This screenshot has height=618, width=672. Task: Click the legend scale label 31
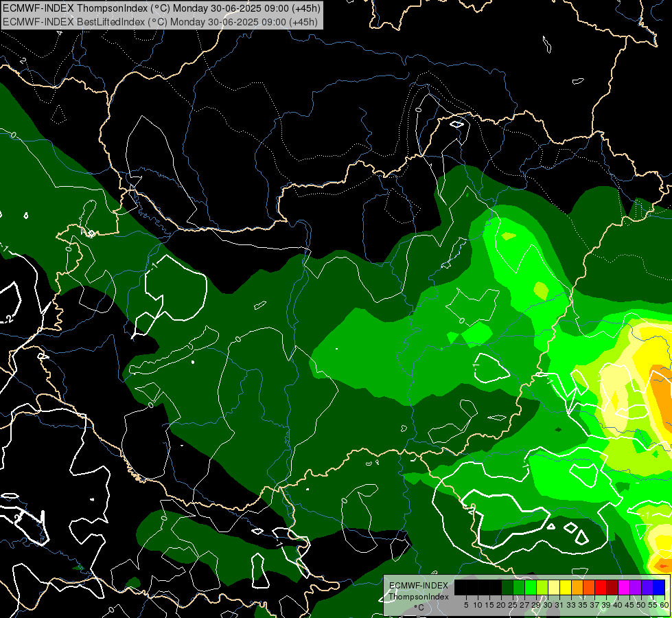click(x=559, y=605)
